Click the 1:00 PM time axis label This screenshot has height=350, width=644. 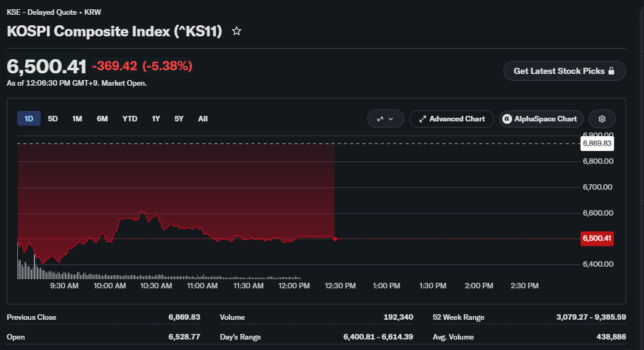click(x=386, y=285)
